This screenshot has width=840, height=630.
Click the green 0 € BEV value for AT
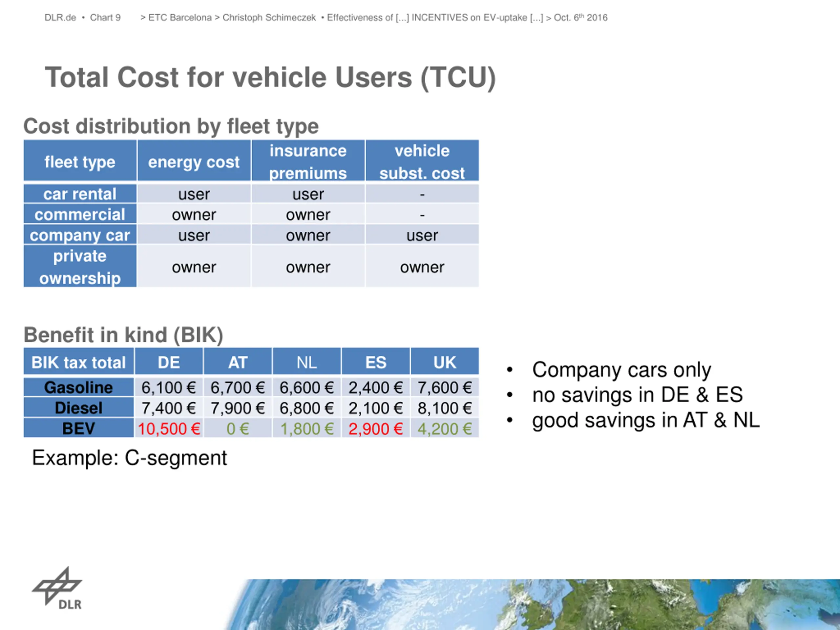pyautogui.click(x=238, y=429)
